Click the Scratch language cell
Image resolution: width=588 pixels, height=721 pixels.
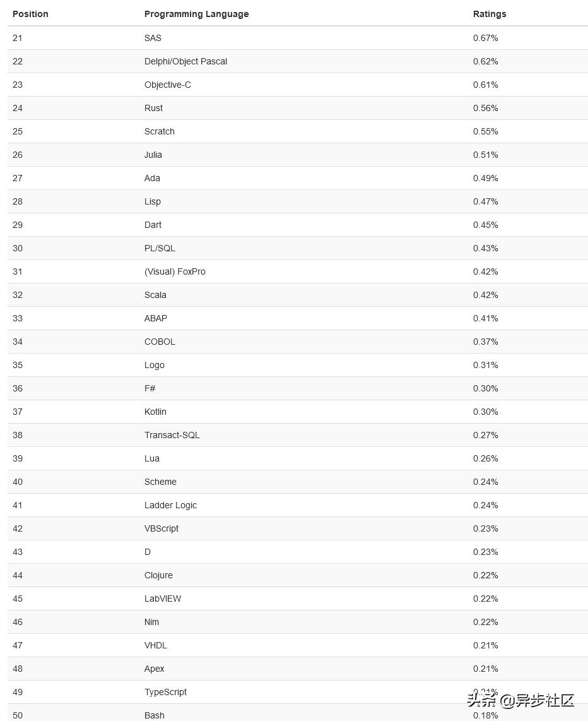click(x=159, y=131)
